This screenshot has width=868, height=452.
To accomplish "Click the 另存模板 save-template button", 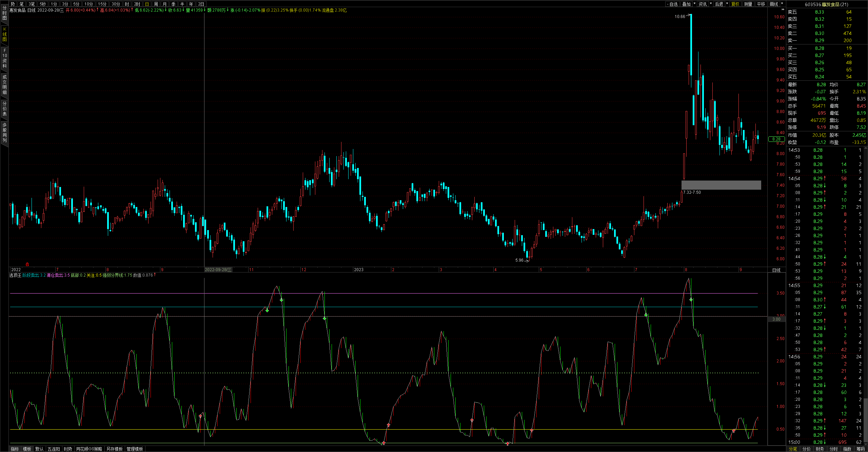I will (x=115, y=449).
